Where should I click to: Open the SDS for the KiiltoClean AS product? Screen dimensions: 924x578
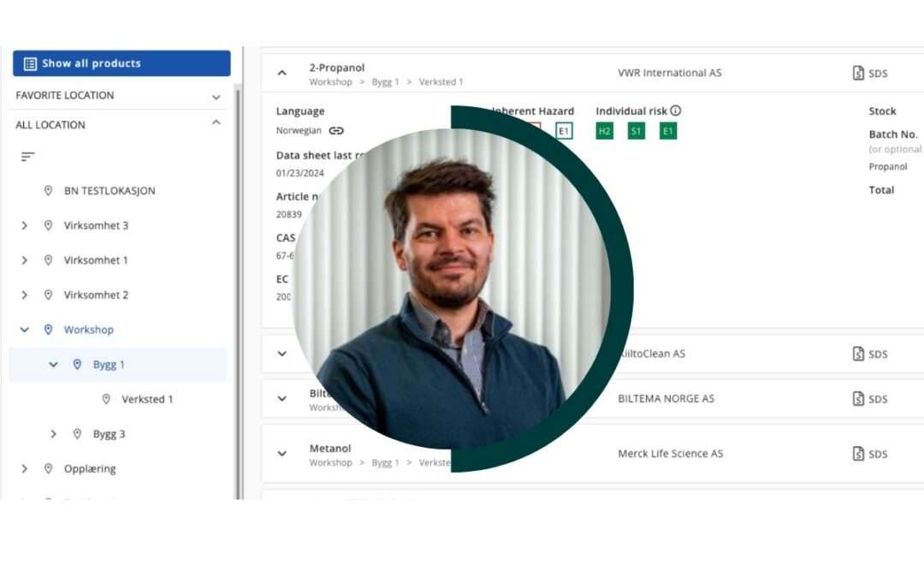point(869,354)
